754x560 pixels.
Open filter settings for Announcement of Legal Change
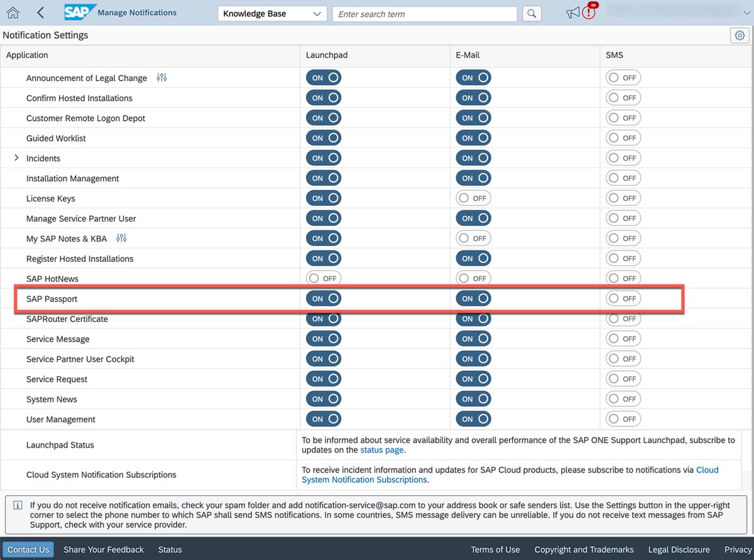161,78
